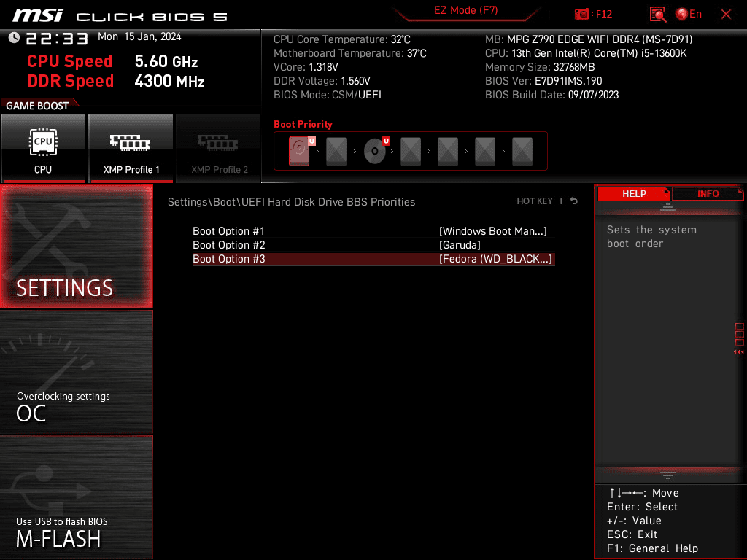747x560 pixels.
Task: Click the clock icon beside the time
Action: click(x=15, y=38)
